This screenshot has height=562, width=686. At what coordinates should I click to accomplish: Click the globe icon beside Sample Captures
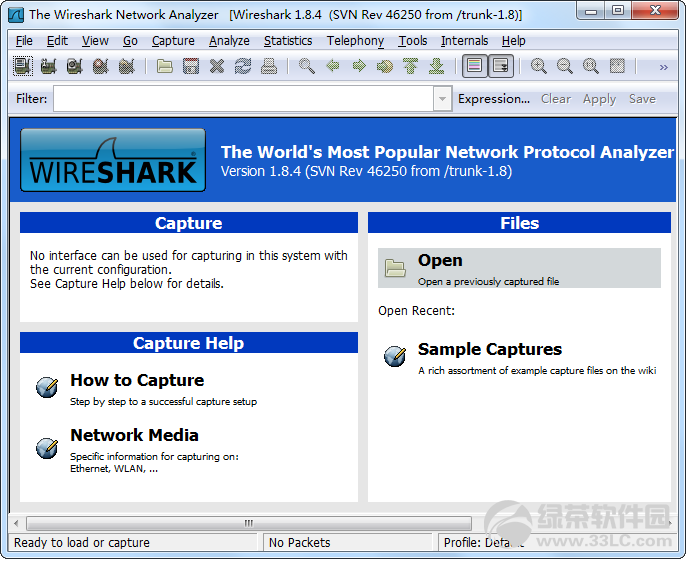(395, 356)
